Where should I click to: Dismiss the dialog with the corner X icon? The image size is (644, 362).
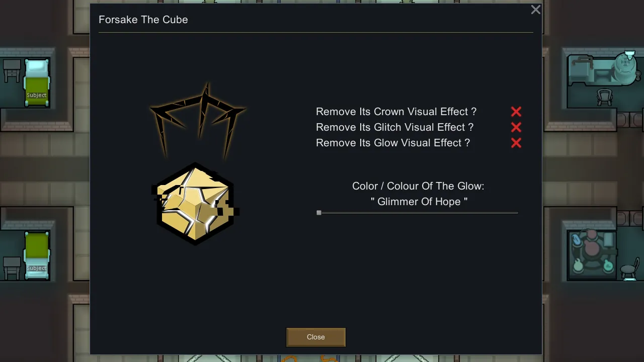[x=536, y=10]
